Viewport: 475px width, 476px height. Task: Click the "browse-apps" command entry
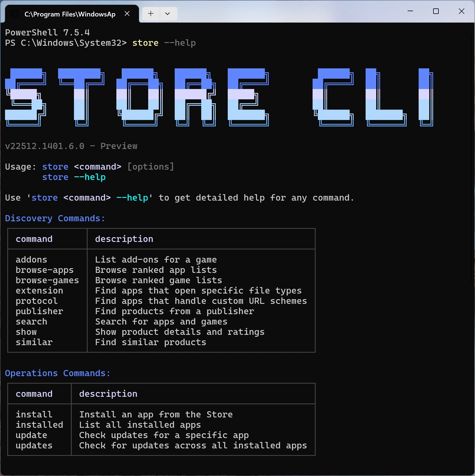click(x=44, y=270)
